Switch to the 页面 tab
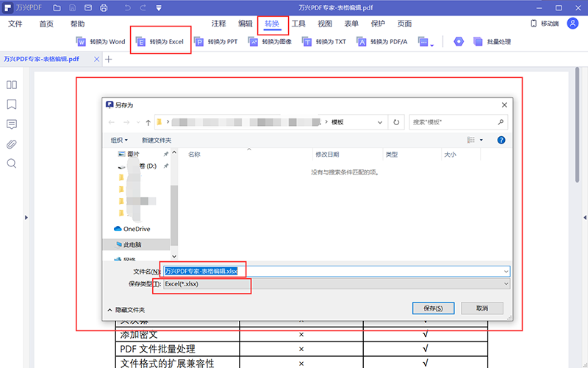Screen dimensions: 588x368 pyautogui.click(x=405, y=24)
